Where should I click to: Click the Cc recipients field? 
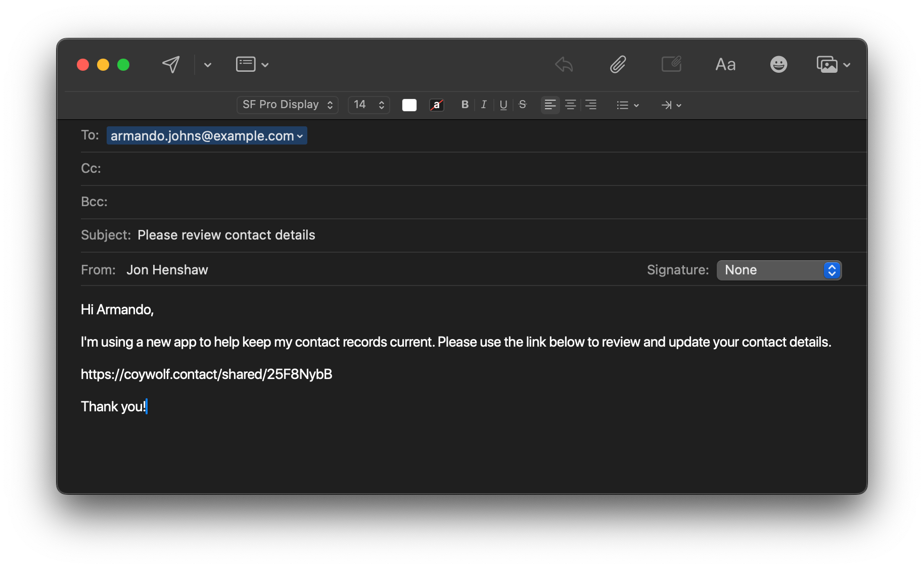click(202, 168)
